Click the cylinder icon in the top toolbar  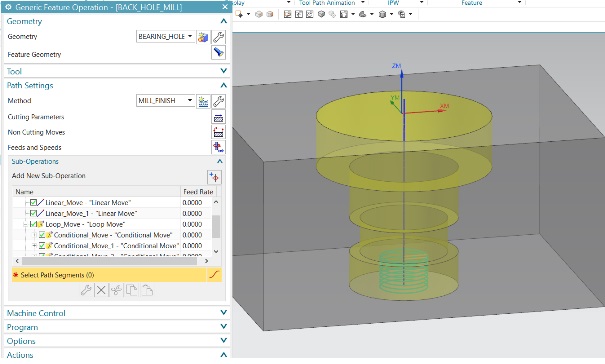coord(382,14)
